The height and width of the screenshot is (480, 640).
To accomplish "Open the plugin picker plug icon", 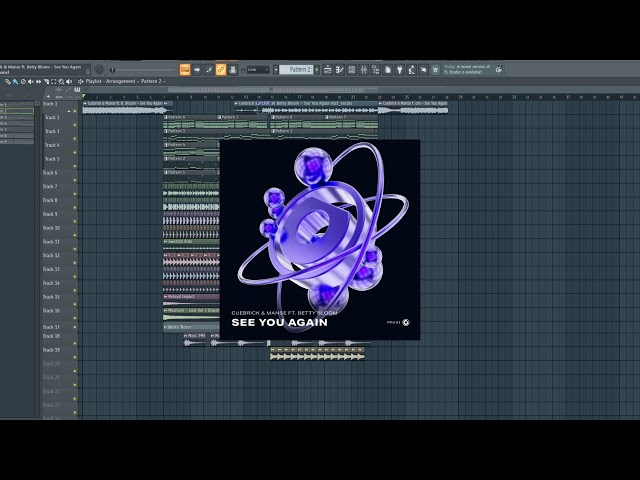I will (399, 70).
